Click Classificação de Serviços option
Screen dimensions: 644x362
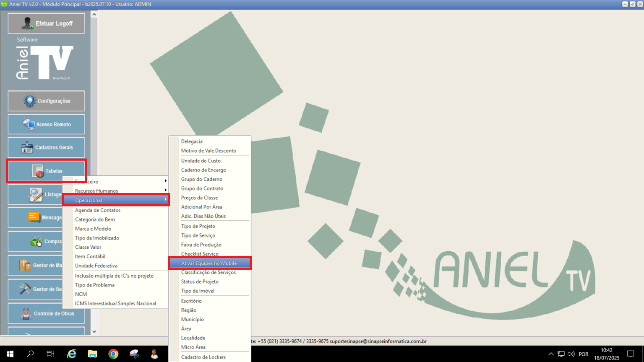click(x=208, y=273)
